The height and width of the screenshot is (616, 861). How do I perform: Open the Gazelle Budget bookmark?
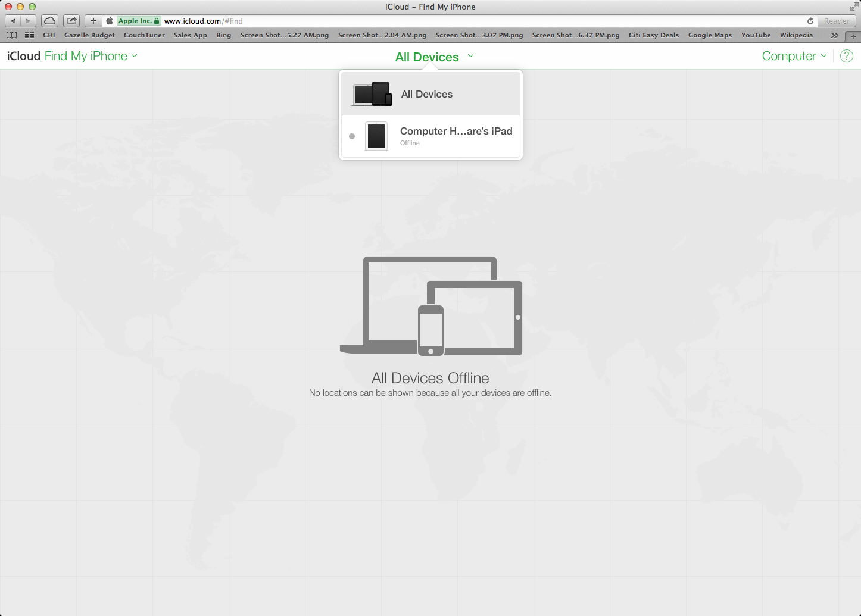click(x=89, y=35)
